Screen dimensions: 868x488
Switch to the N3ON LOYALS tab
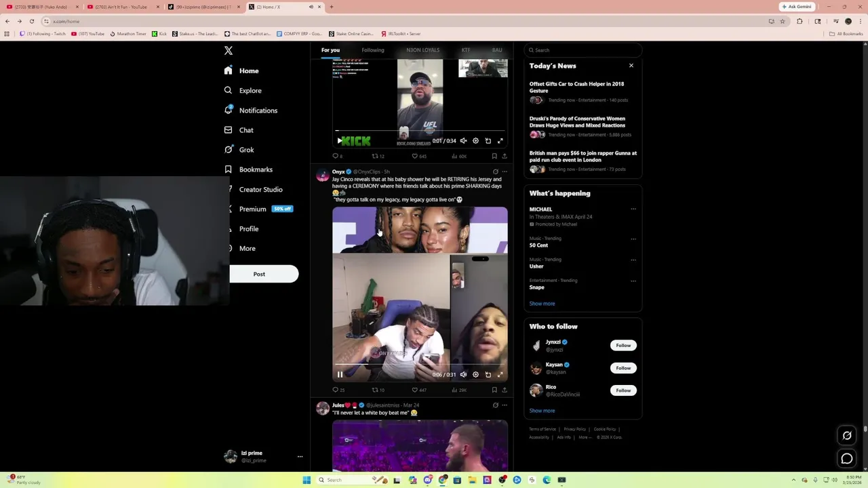[422, 50]
